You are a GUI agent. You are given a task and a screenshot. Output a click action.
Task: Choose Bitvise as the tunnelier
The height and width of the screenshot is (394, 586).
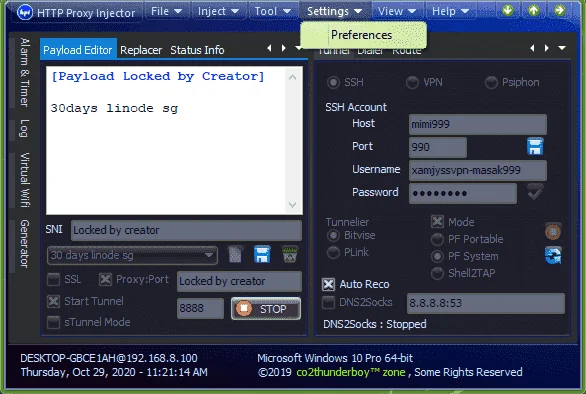[351, 236]
